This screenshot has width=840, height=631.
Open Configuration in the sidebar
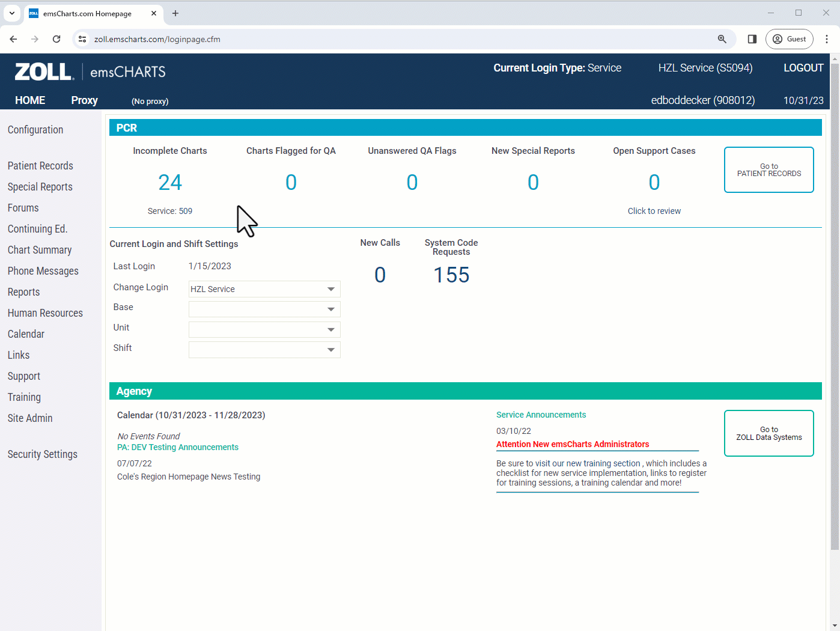35,130
